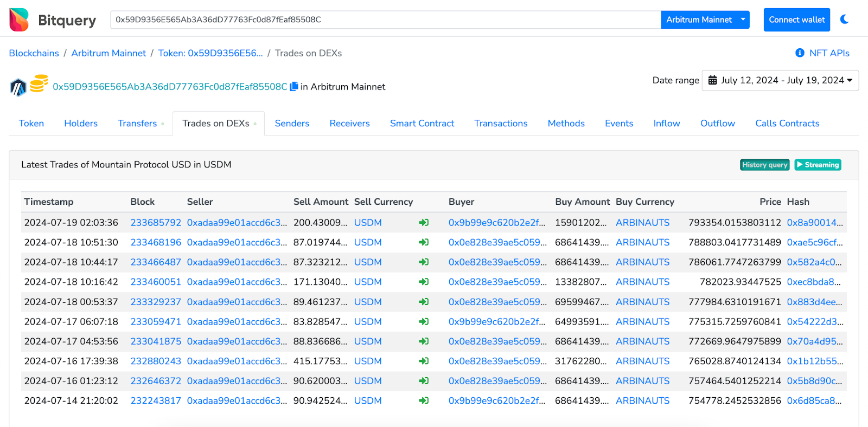The width and height of the screenshot is (868, 427).
Task: Open the Calls Contracts tab
Action: click(787, 124)
